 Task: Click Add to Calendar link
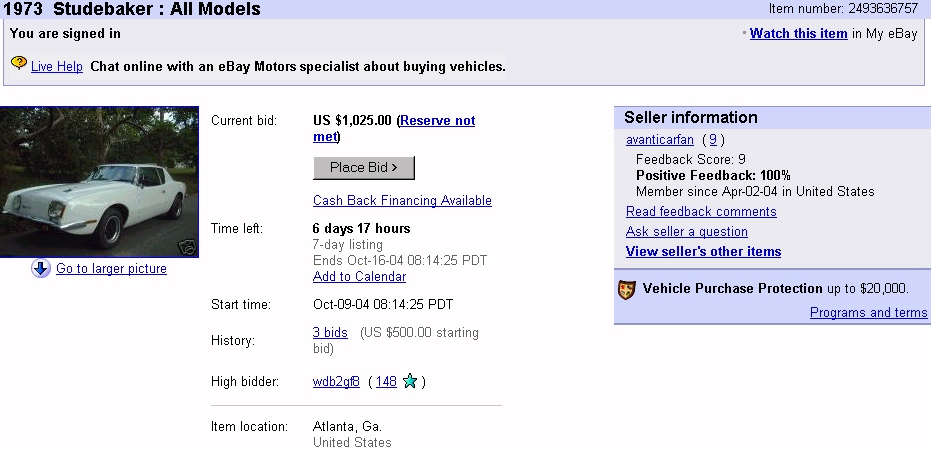(359, 276)
